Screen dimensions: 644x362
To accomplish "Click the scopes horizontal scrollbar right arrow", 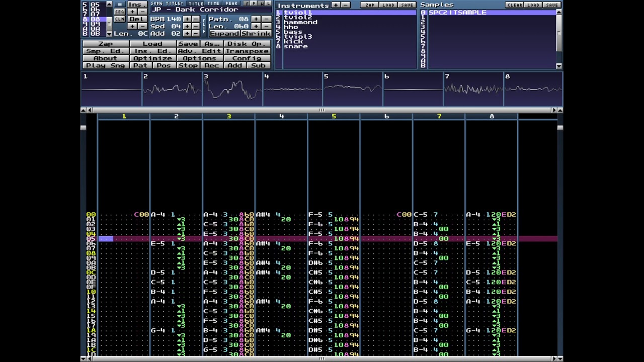I will click(x=554, y=110).
